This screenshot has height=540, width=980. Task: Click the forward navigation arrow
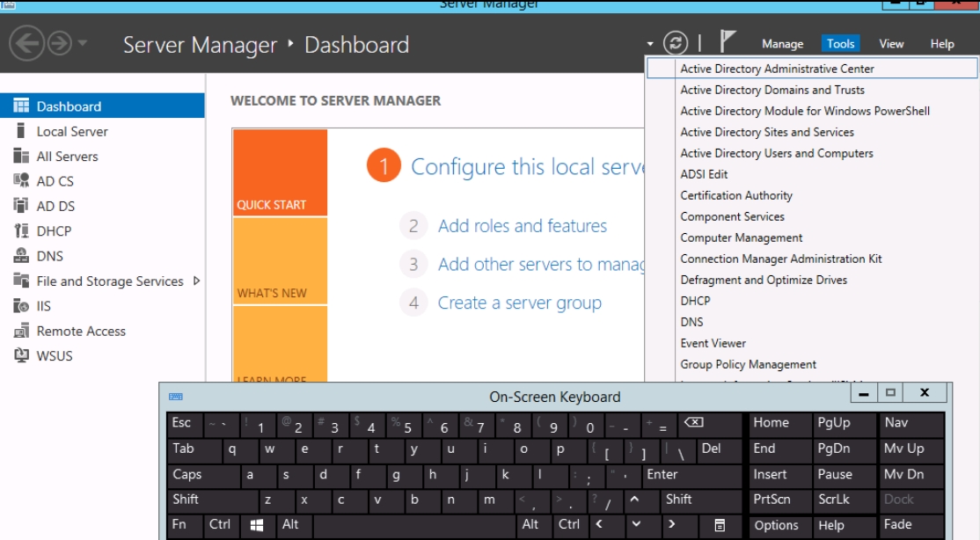click(60, 43)
